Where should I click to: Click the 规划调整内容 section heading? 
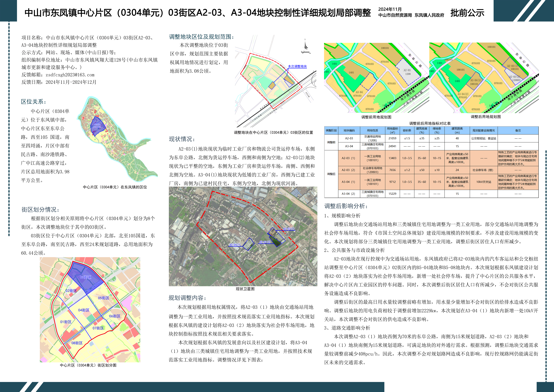pos(187,298)
